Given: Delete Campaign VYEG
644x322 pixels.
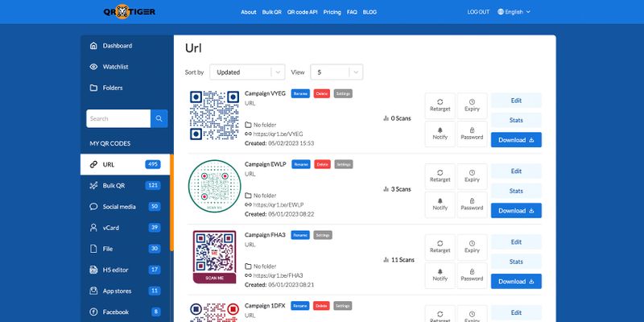Looking at the screenshot, I should (322, 93).
